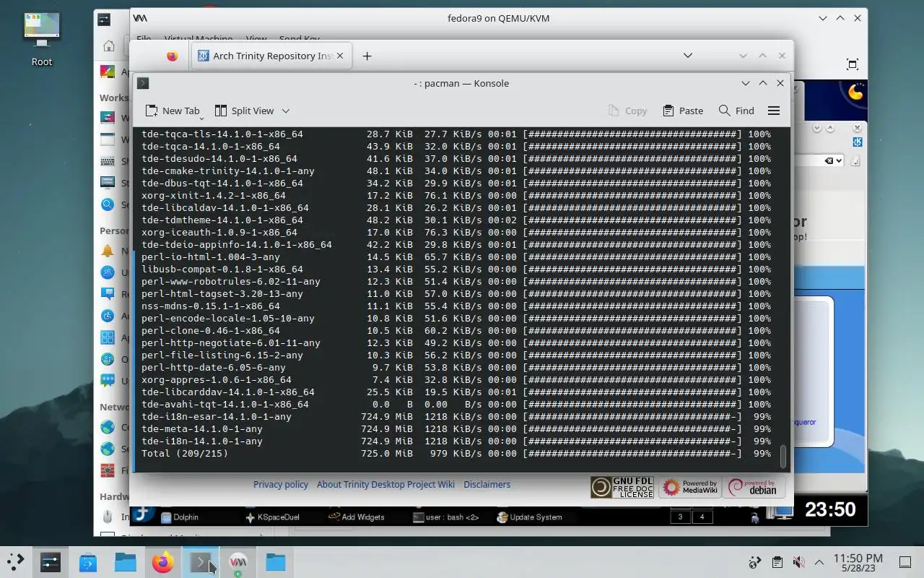The image size is (924, 578).
Task: Go to System Settings home icon
Action: [x=108, y=46]
